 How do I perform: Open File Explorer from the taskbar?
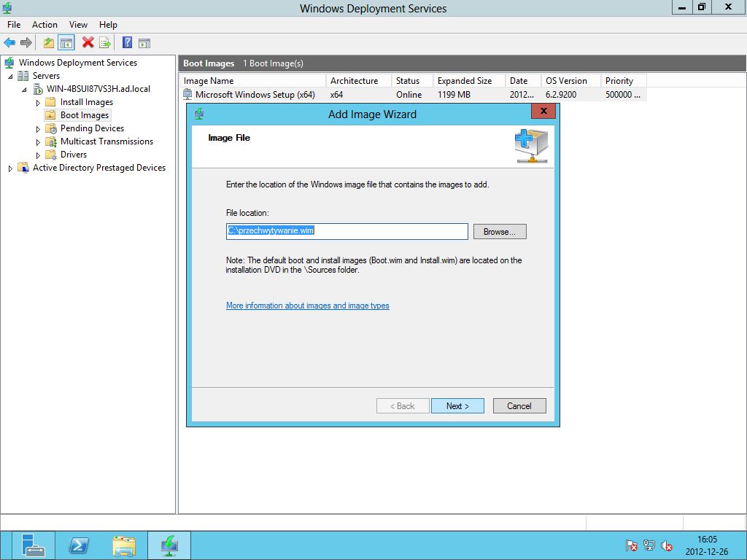[x=124, y=545]
